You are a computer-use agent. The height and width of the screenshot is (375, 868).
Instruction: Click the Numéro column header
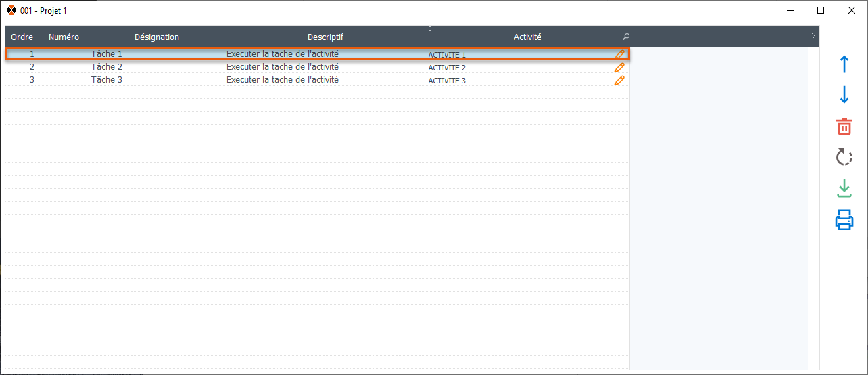(64, 37)
